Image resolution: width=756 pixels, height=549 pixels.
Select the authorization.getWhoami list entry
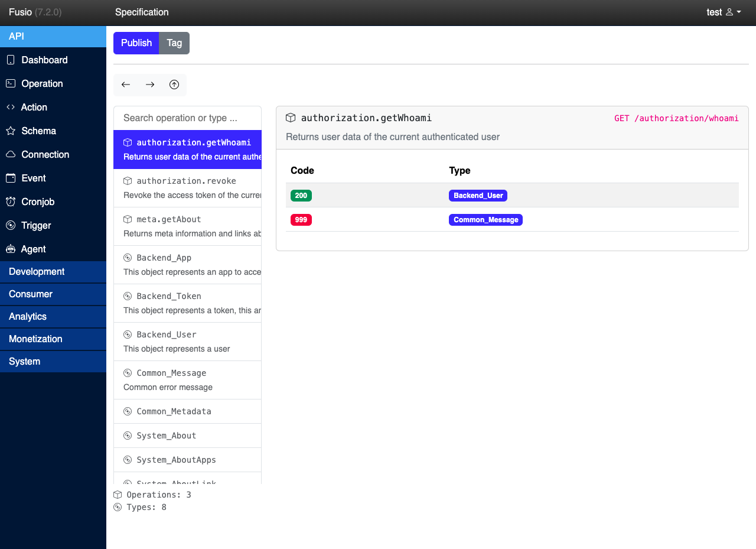tap(187, 150)
